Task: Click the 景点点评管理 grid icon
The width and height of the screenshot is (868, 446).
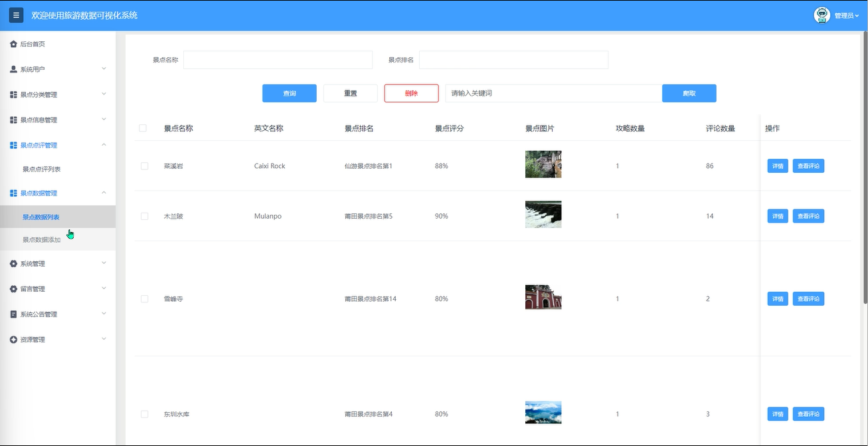Action: click(x=13, y=145)
